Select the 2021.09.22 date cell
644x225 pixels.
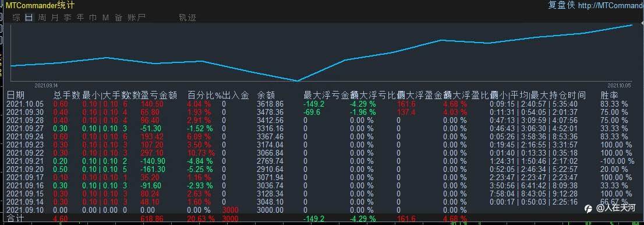(x=25, y=153)
